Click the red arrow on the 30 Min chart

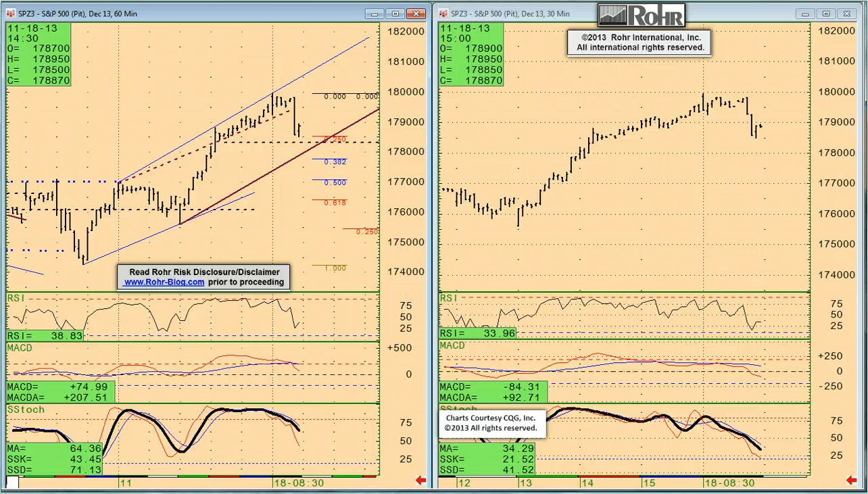coord(854,480)
